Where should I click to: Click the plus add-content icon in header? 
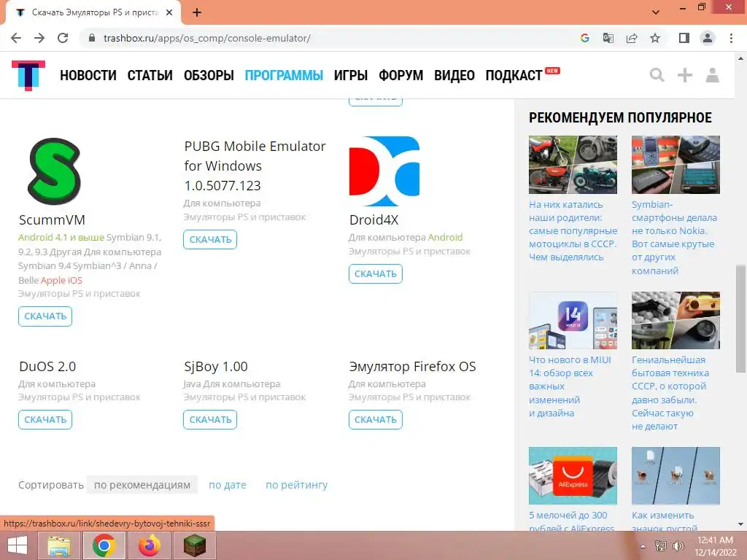(684, 75)
